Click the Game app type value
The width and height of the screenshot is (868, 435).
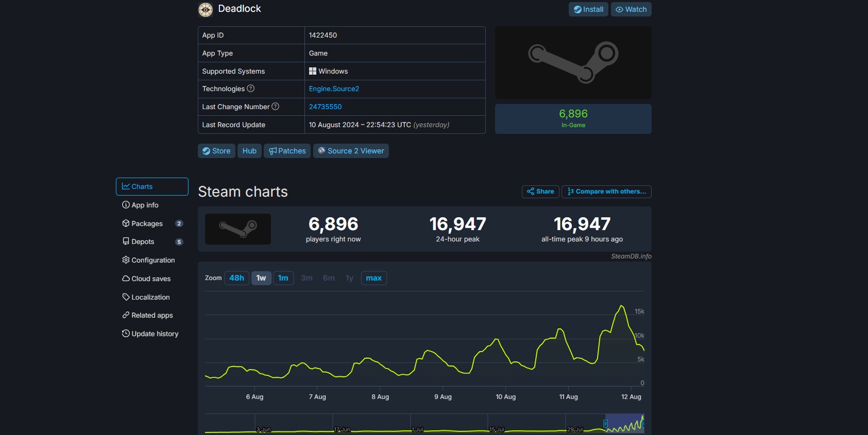(x=318, y=53)
